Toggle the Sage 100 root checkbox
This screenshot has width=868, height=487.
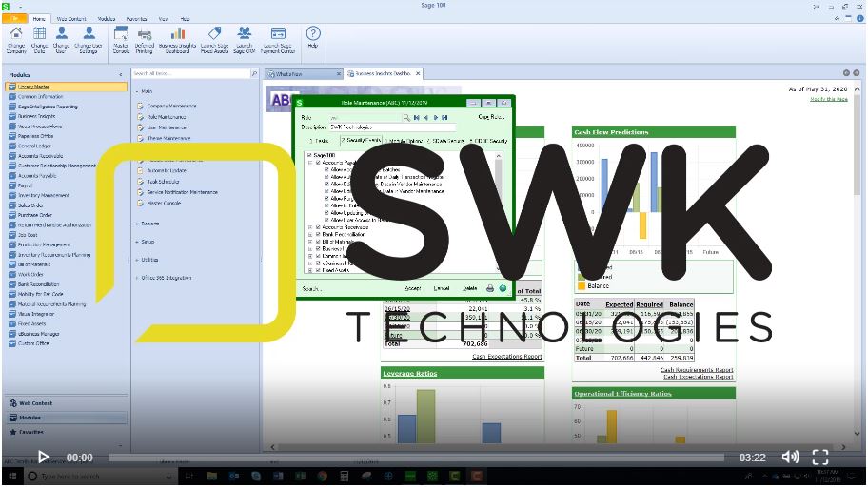point(309,155)
